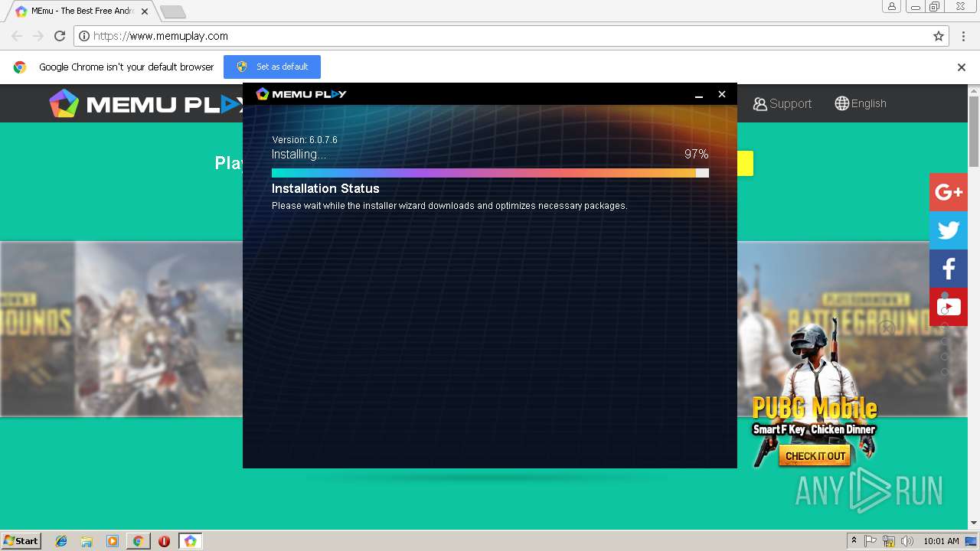Open the English language selector
Screen dimensions: 980x551
861,103
